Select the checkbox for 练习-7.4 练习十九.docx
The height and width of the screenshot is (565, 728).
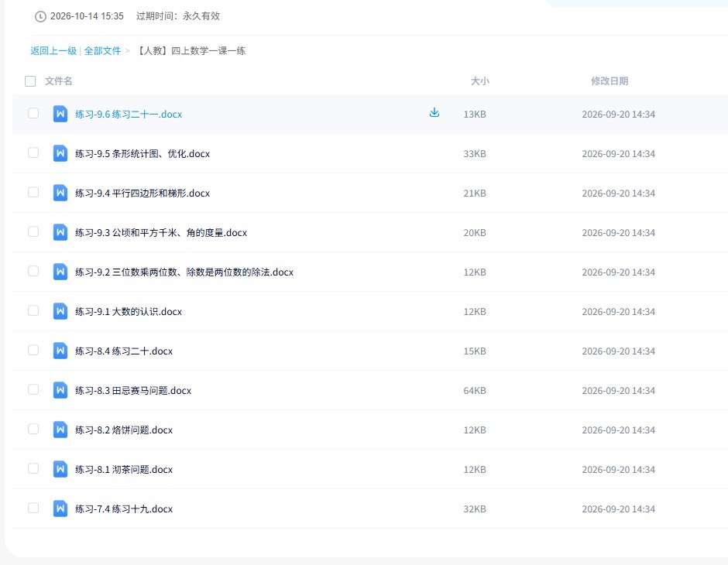pos(33,508)
